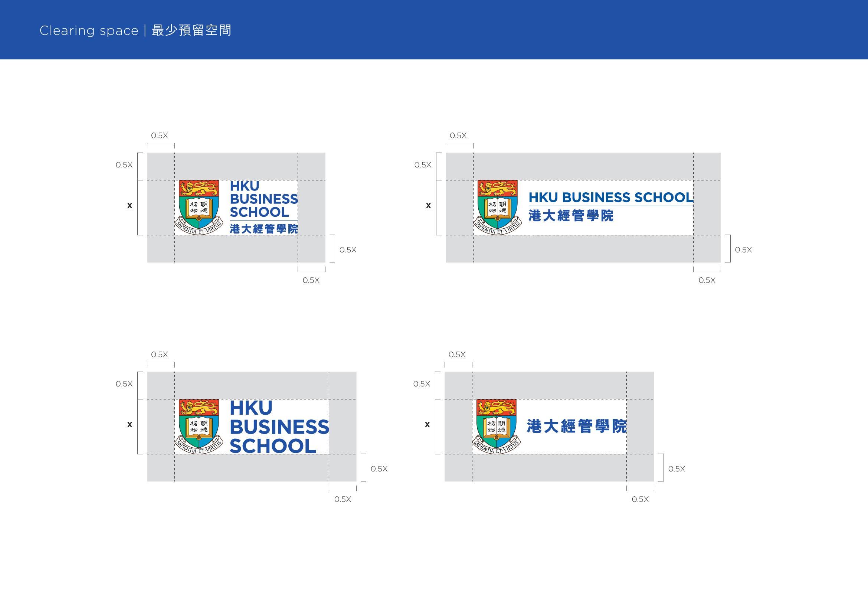The image size is (868, 614).
Task: Click the large "港大經管學院" in the Chinese-only logo
Action: [577, 427]
